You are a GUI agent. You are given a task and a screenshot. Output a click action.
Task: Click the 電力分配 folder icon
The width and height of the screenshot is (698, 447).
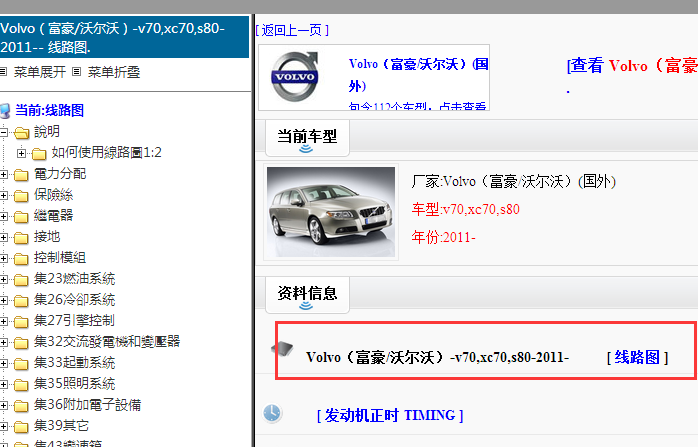point(21,175)
